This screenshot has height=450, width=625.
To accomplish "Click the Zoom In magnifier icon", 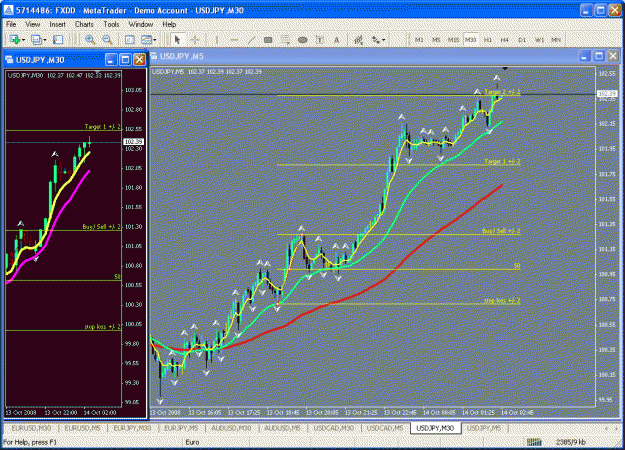I will (90, 39).
